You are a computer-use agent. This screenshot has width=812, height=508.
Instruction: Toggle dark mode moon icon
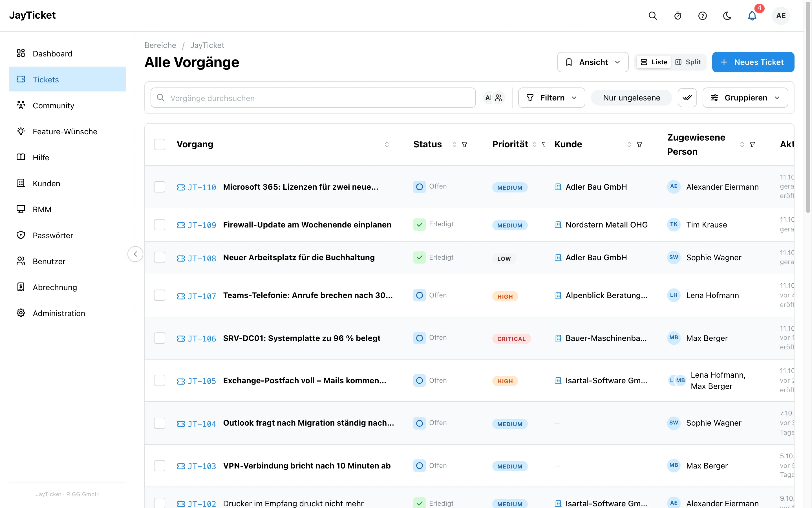click(727, 16)
